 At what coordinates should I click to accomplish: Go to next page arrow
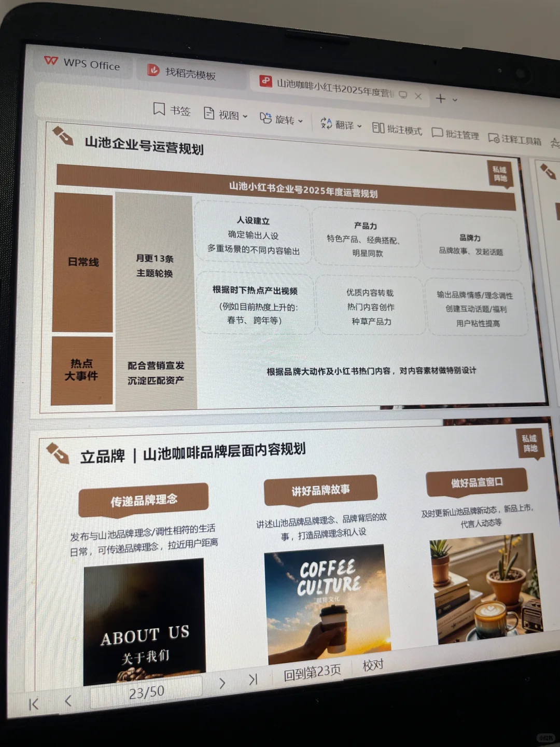pos(222,683)
